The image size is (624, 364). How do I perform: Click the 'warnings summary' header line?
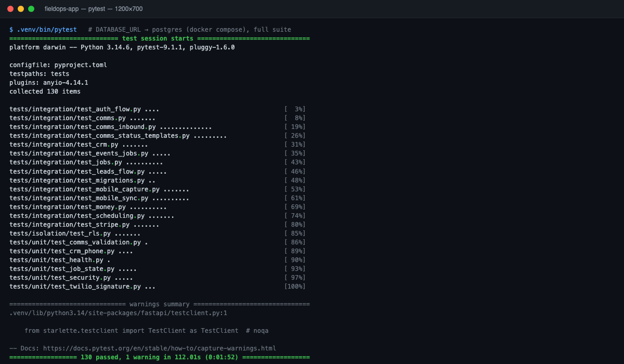pyautogui.click(x=160, y=304)
